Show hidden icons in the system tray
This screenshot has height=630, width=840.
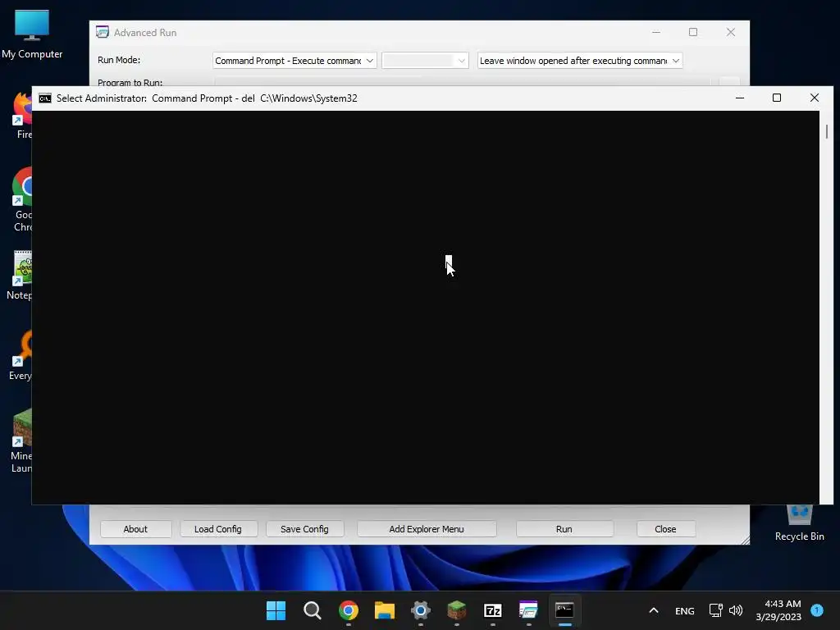coord(654,610)
